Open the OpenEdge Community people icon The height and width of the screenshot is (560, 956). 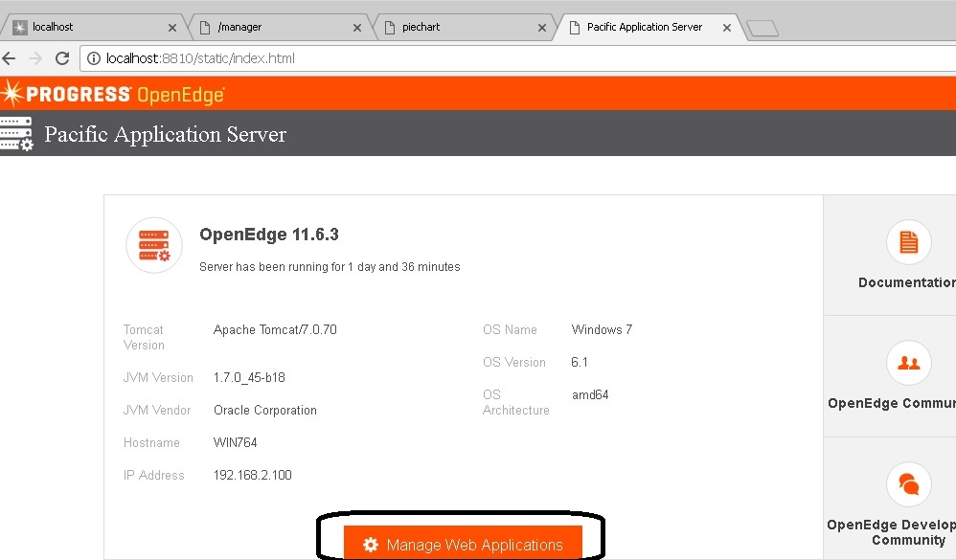tap(908, 363)
